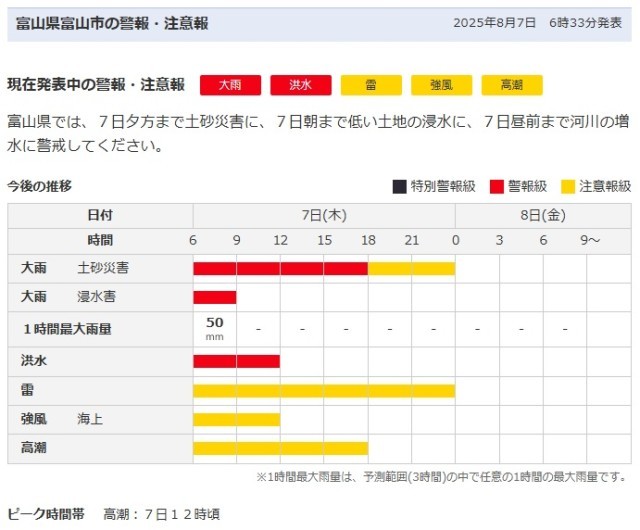Select the red 洪水 warning badge
The height and width of the screenshot is (530, 640).
point(300,85)
